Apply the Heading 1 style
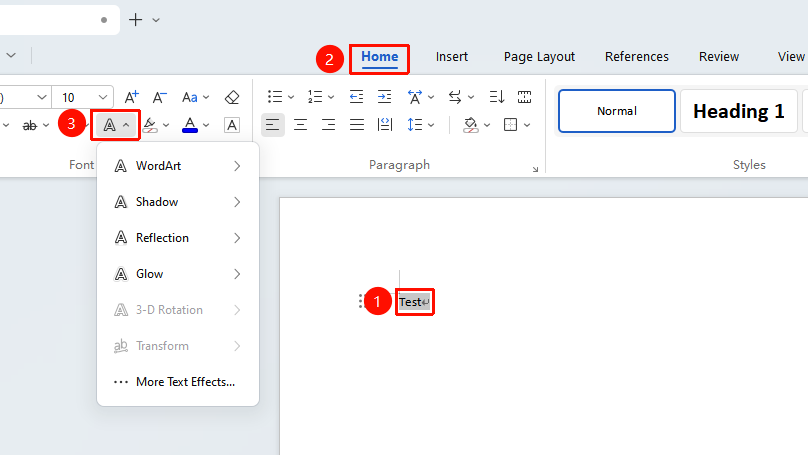 (x=738, y=111)
